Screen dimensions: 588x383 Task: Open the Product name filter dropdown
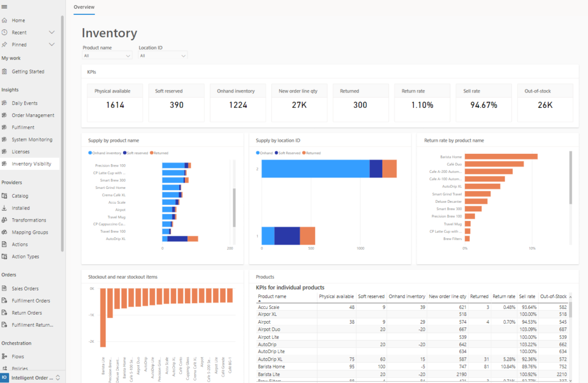click(x=107, y=56)
